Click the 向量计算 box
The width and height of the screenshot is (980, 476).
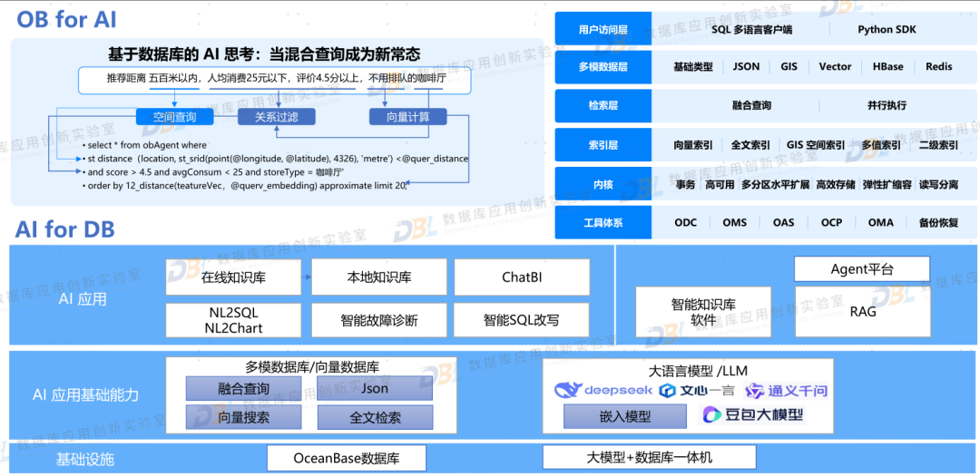[x=407, y=117]
